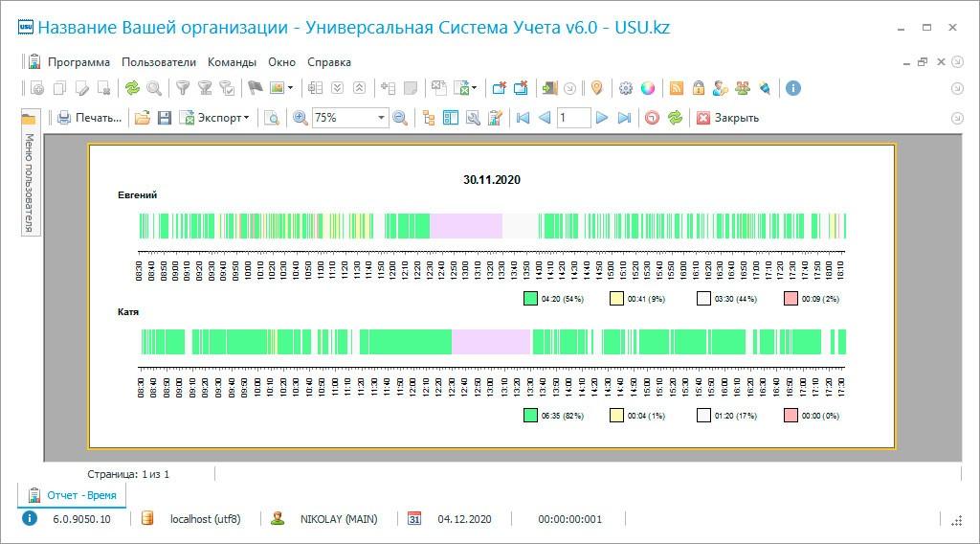
Task: Click the close window icon with red X
Action: point(499,88)
